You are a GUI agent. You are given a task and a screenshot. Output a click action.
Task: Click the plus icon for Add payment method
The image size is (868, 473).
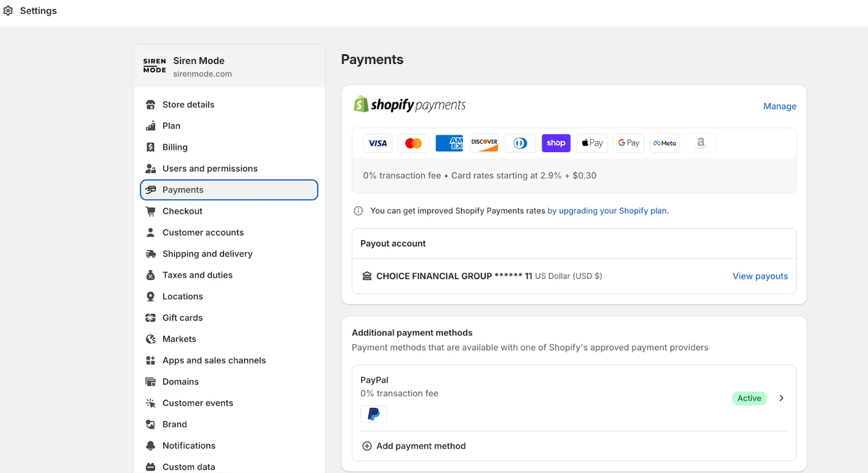367,446
